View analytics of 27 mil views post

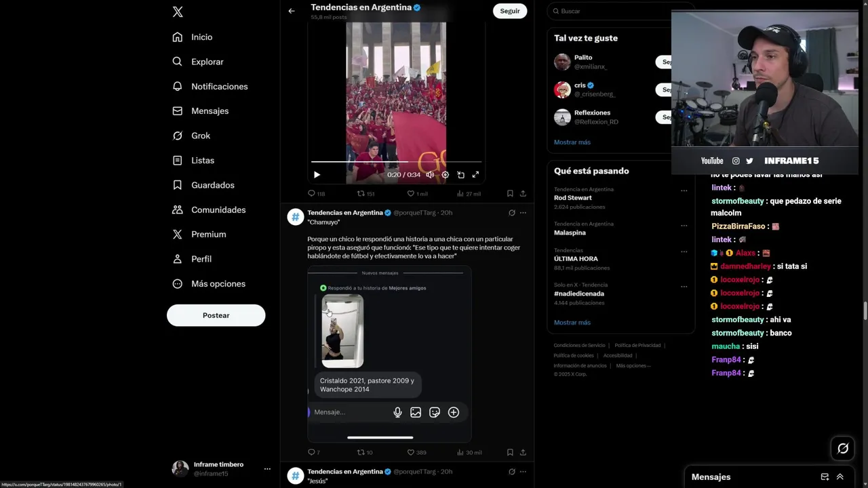(x=469, y=194)
